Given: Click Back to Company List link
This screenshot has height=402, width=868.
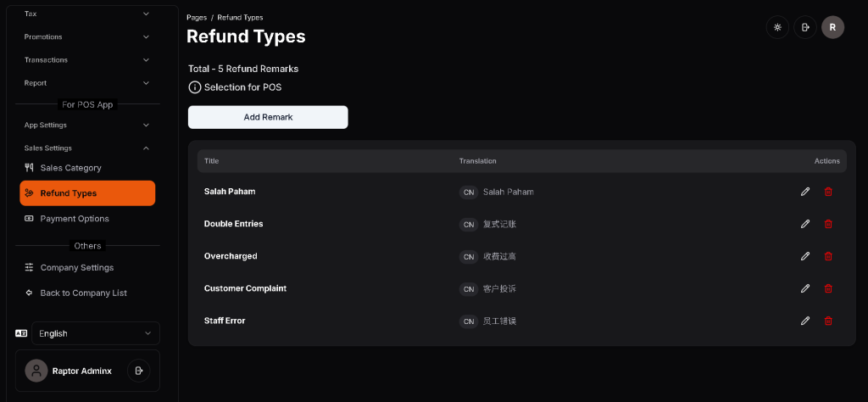Looking at the screenshot, I should tap(83, 293).
